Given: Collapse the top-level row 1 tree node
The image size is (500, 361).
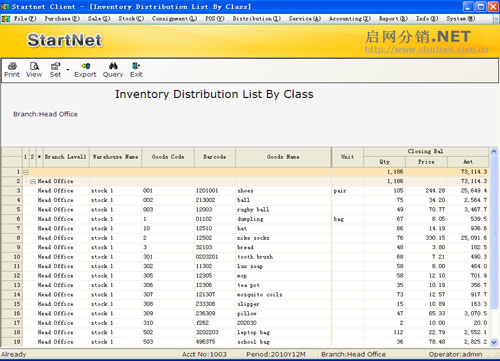Looking at the screenshot, I should click(26, 172).
